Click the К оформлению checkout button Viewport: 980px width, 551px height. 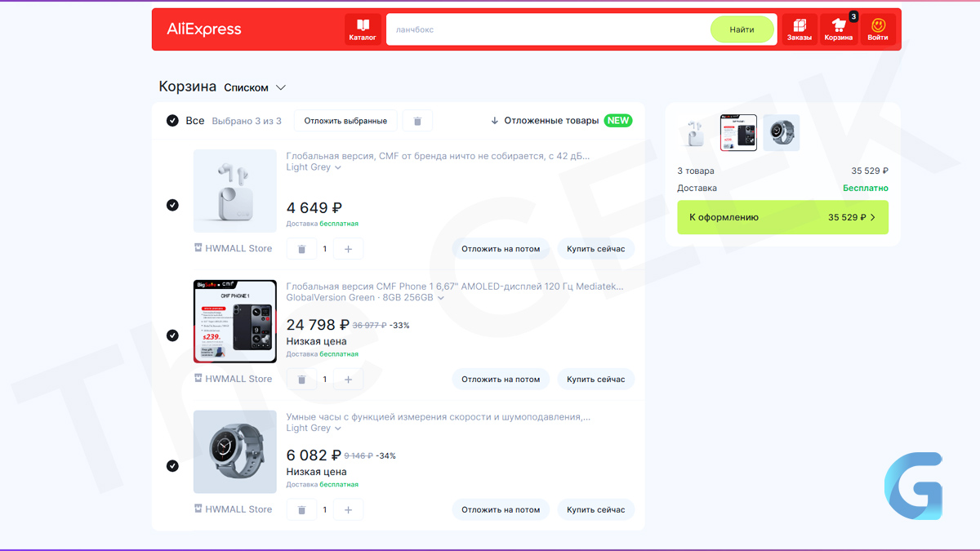tap(782, 218)
